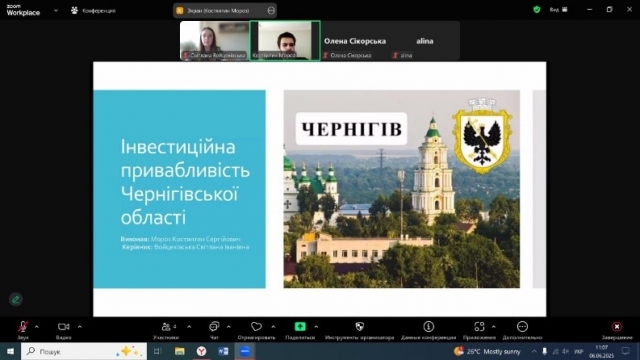
Task: Expand video options arrow next to Видео
Action: [80, 327]
